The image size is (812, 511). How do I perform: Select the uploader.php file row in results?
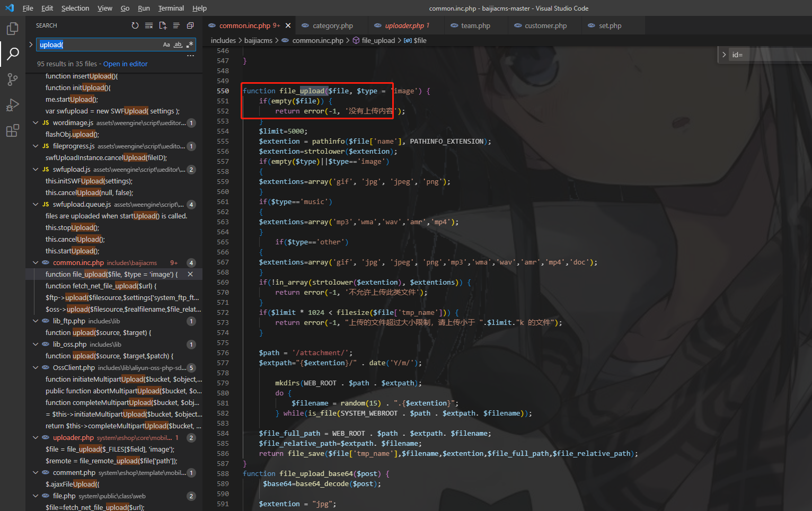click(114, 438)
